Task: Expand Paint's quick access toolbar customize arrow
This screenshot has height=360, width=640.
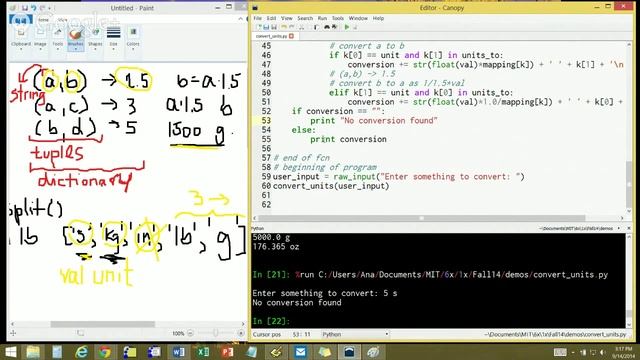Action: (50, 8)
